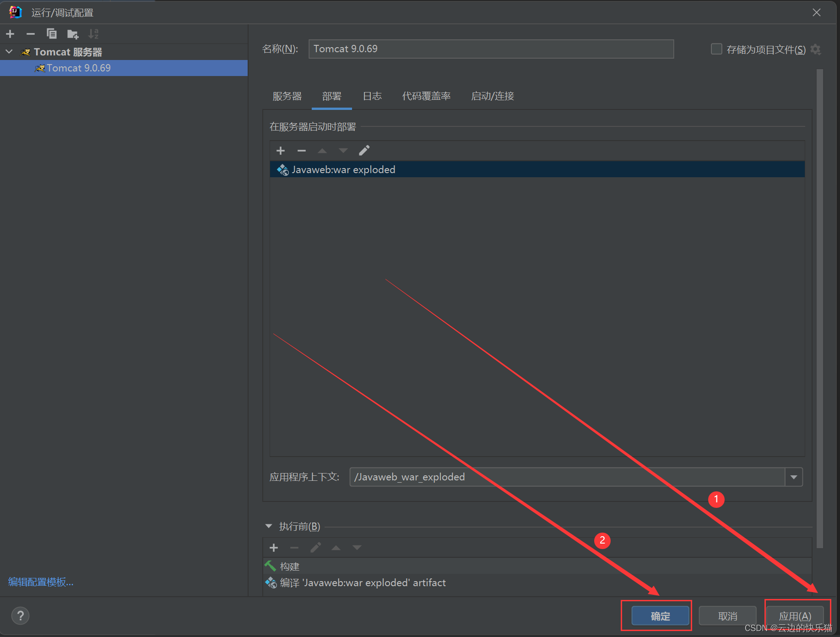Move deployment artifact down
The image size is (840, 637).
click(x=343, y=151)
